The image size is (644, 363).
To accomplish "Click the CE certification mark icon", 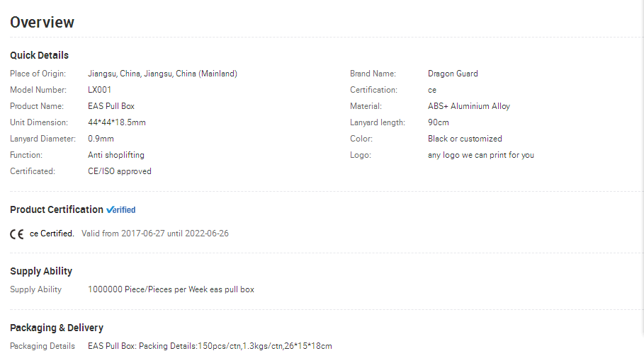I will coord(17,234).
